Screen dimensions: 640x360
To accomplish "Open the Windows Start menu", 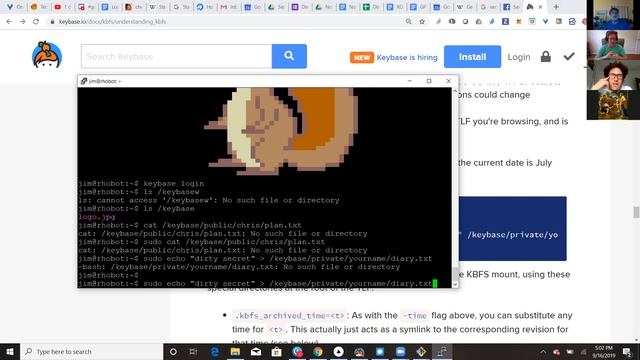I will [10, 351].
